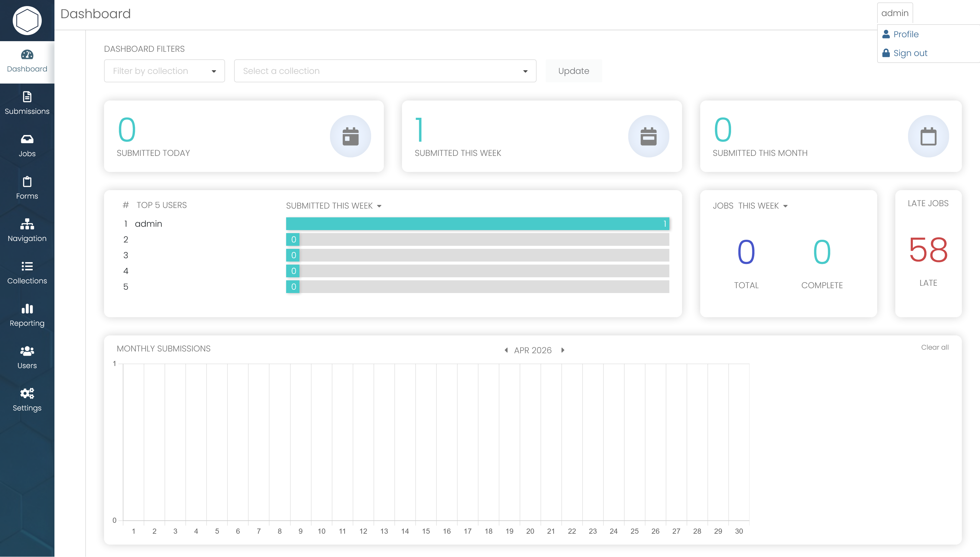Viewport: 980px width, 557px height.
Task: Click the app logo in the top corner
Action: (x=27, y=20)
